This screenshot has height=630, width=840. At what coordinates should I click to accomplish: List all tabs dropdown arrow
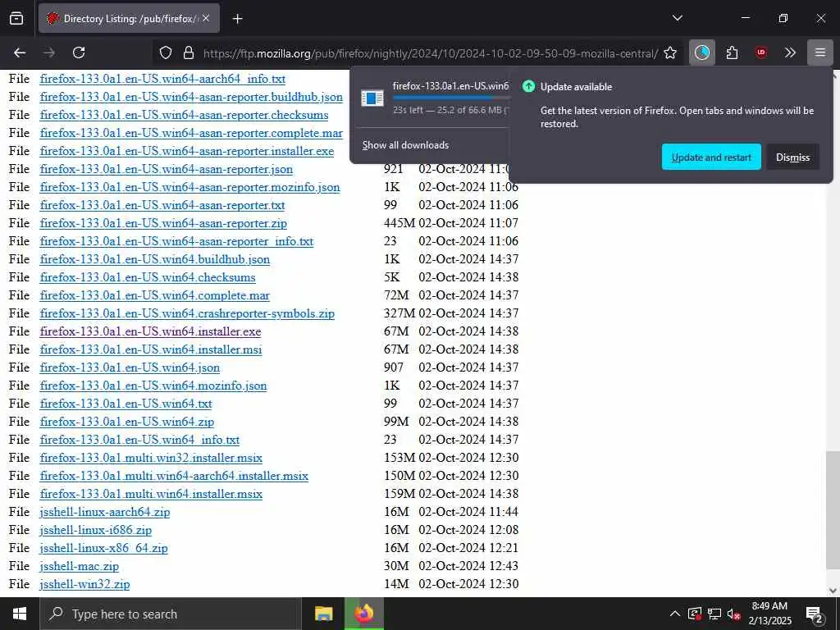677,18
